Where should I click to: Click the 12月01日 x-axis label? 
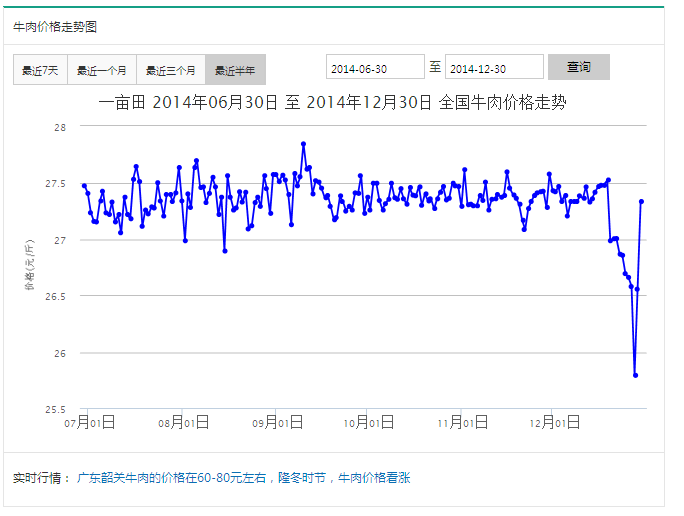pyautogui.click(x=551, y=423)
